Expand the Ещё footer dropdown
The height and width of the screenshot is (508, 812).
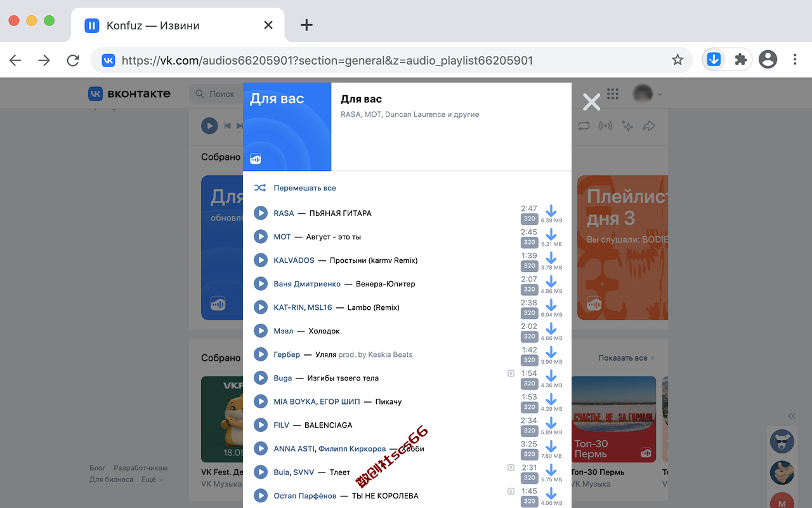[152, 479]
